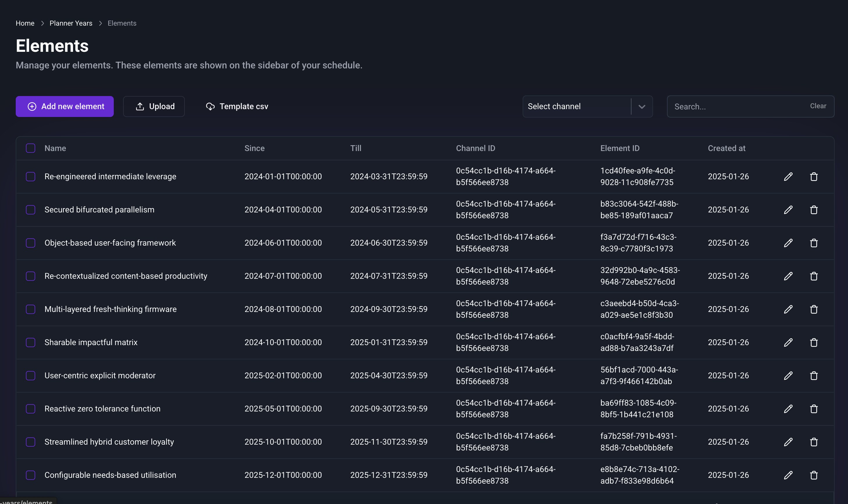The width and height of the screenshot is (848, 504).
Task: Click the Name column header
Action: click(x=55, y=148)
